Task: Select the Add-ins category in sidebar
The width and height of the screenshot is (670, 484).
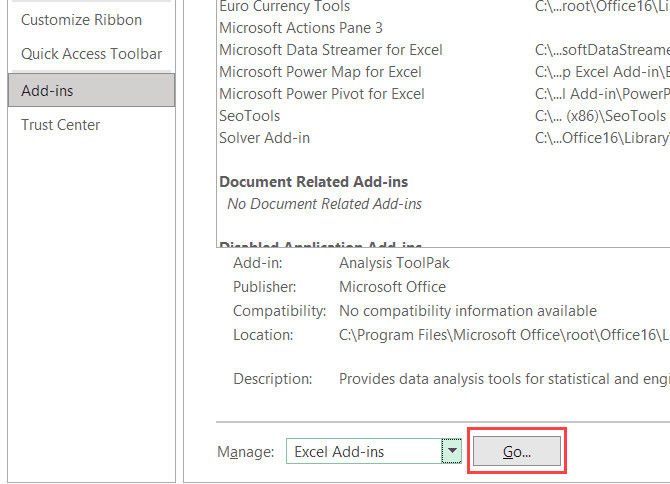Action: pos(47,91)
